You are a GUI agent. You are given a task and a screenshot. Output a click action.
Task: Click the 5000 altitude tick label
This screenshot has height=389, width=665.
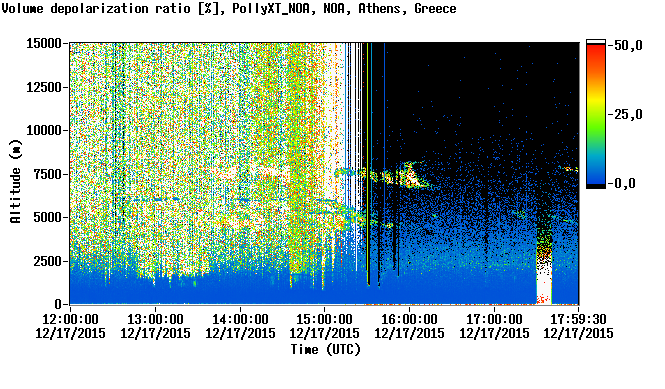click(47, 218)
